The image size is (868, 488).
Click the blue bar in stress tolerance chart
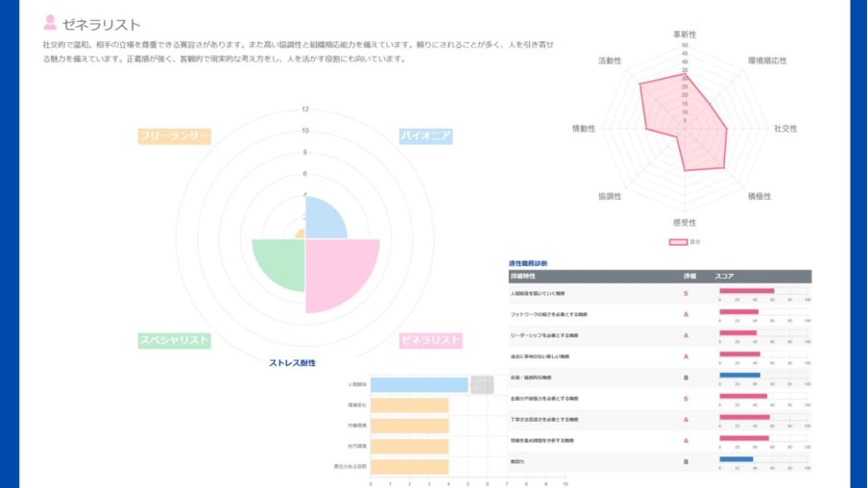point(419,384)
